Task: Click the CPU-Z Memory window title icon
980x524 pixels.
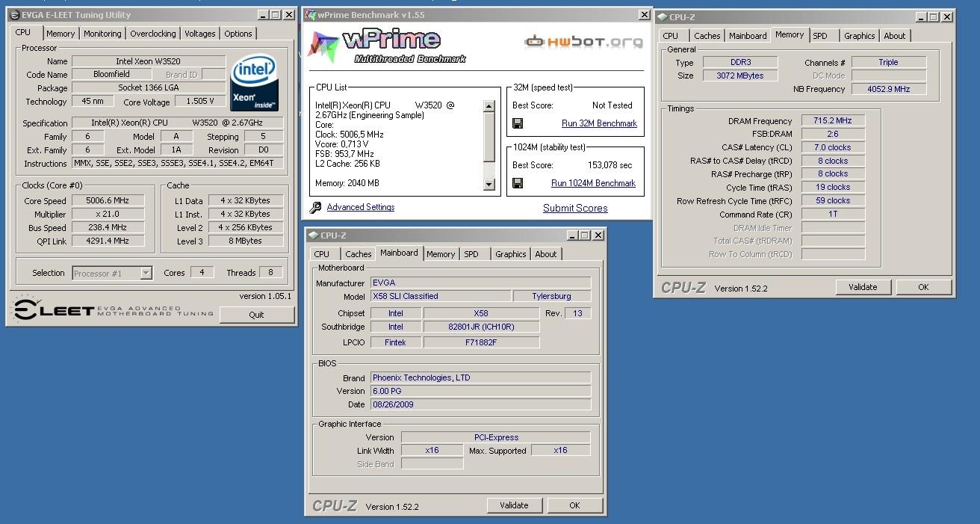Action: click(x=662, y=17)
